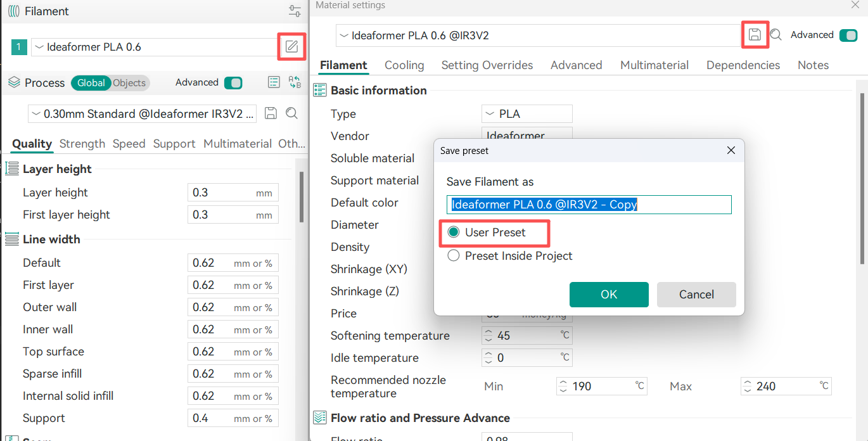Switch to the Strength process tab
The width and height of the screenshot is (868, 441).
82,144
